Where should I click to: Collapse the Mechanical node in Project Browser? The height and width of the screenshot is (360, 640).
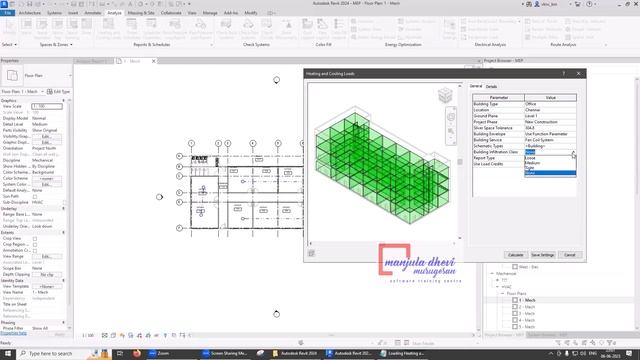tap(492, 273)
